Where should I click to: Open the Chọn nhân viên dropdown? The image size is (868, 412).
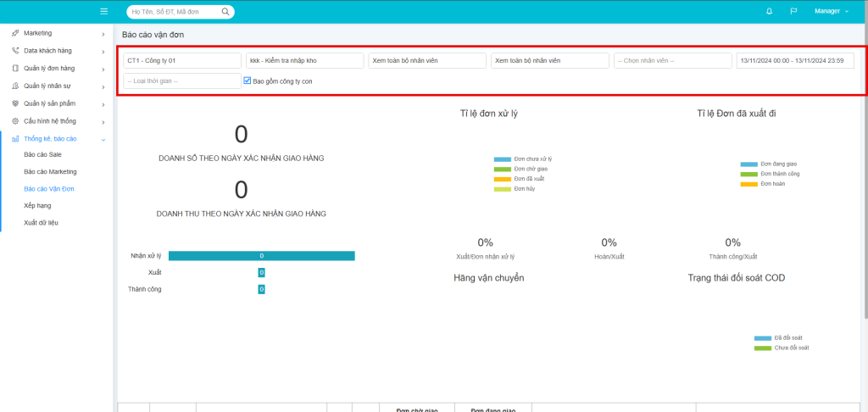coord(672,61)
